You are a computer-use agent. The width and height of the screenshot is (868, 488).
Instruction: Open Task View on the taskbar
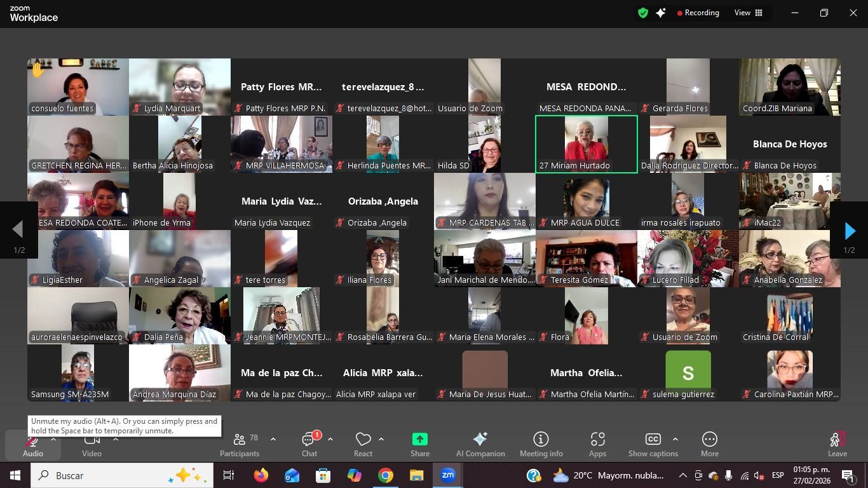pyautogui.click(x=229, y=475)
